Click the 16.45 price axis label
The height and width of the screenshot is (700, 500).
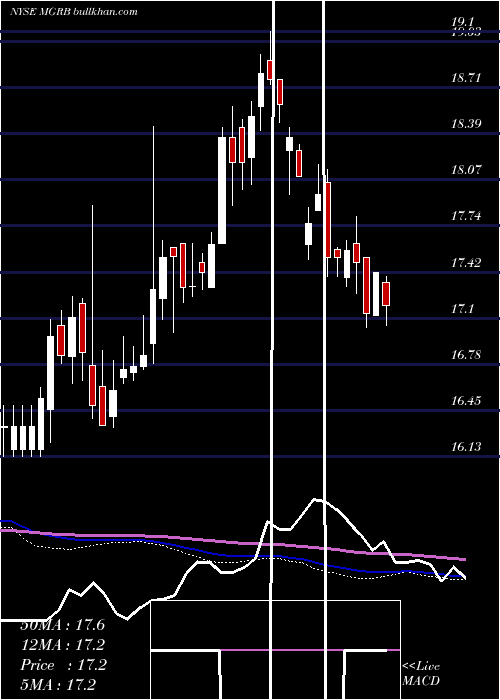467,401
